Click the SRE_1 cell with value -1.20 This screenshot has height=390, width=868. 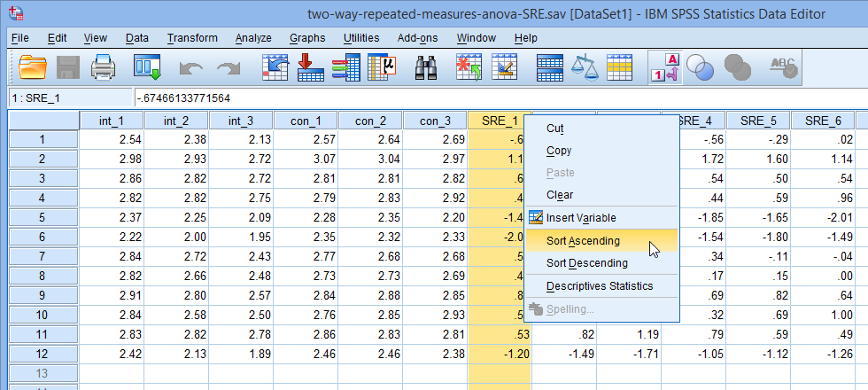pos(500,354)
